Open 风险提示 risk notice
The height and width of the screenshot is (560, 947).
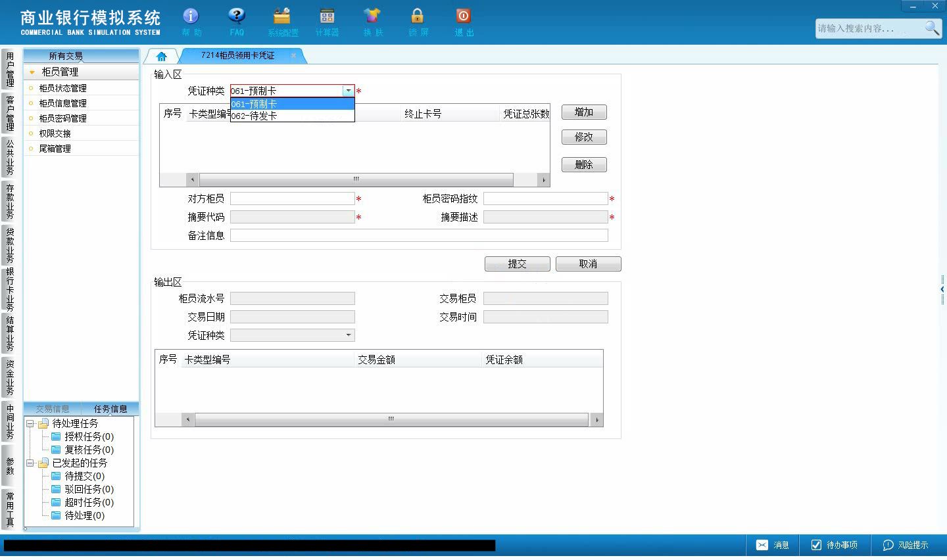[x=906, y=545]
